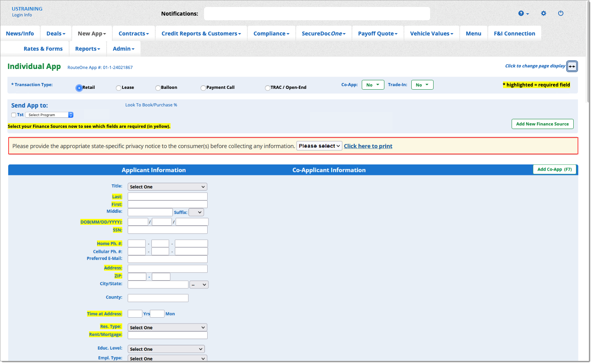Viewport: 592px width, 364px height.
Task: Click the settings gear icon
Action: [543, 13]
